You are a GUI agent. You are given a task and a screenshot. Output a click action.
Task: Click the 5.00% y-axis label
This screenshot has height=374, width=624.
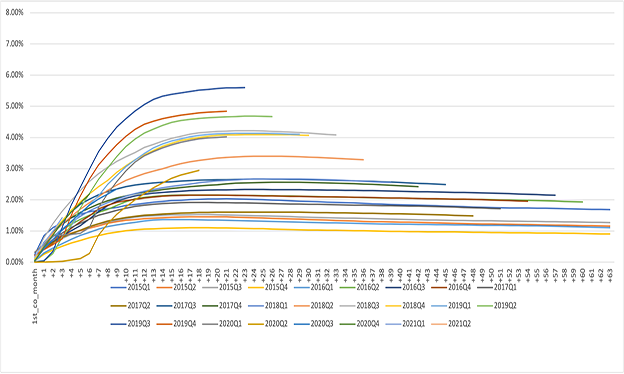(15, 106)
